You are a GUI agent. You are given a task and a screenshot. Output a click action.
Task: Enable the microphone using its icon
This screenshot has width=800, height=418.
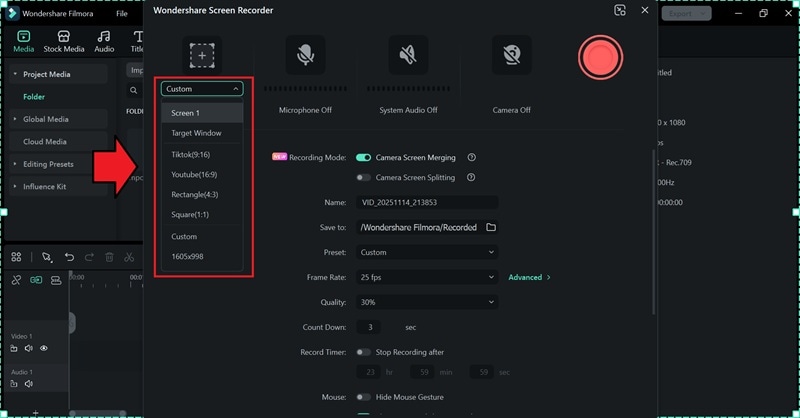pyautogui.click(x=305, y=55)
